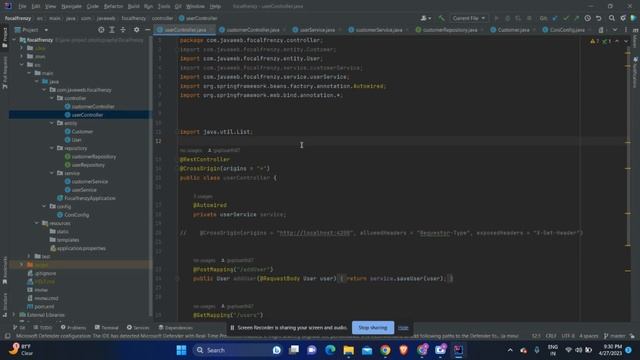
Task: Click the Git update project arrow icon
Action: pyautogui.click(x=555, y=18)
